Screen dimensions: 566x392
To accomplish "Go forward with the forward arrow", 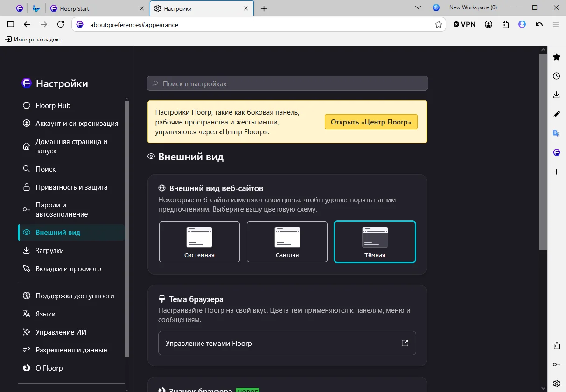I will click(x=44, y=24).
